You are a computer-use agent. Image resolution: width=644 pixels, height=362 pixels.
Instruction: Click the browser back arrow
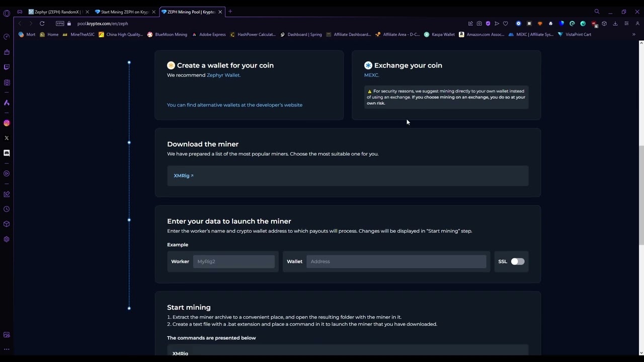click(20, 24)
